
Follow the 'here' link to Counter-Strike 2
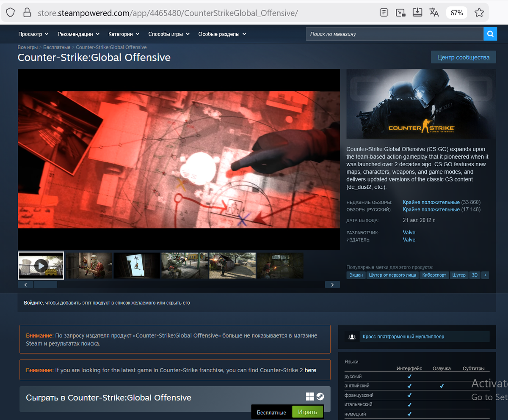point(310,370)
